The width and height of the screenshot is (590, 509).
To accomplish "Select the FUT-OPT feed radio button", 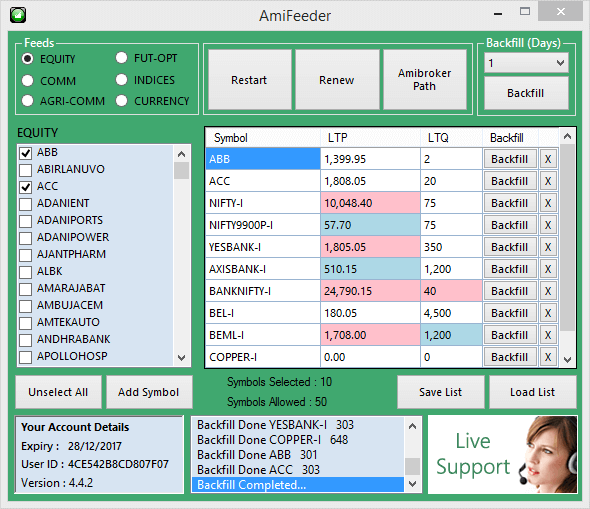I will 122,58.
